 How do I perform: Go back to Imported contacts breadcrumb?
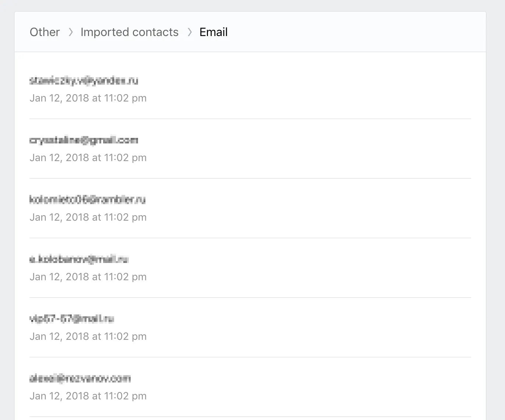(129, 32)
